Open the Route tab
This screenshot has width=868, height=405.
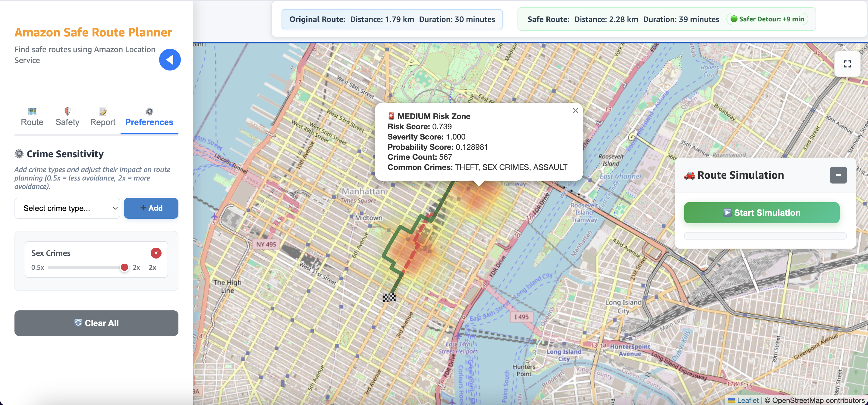point(32,122)
